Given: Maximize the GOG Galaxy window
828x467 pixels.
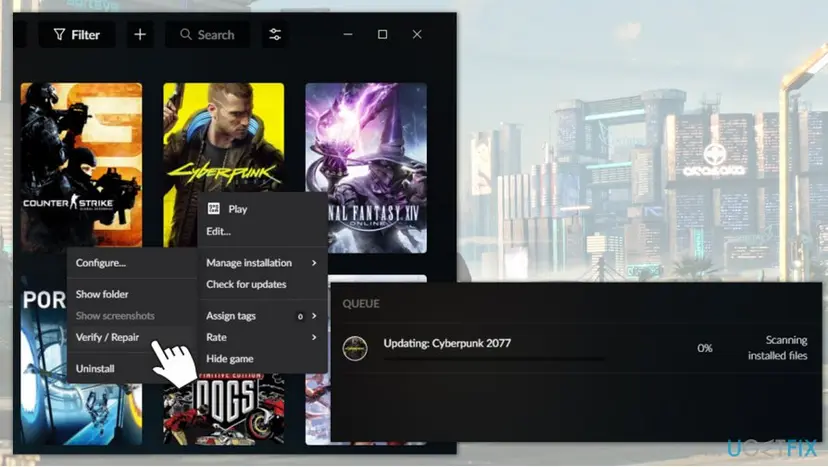Looking at the screenshot, I should click(x=382, y=34).
